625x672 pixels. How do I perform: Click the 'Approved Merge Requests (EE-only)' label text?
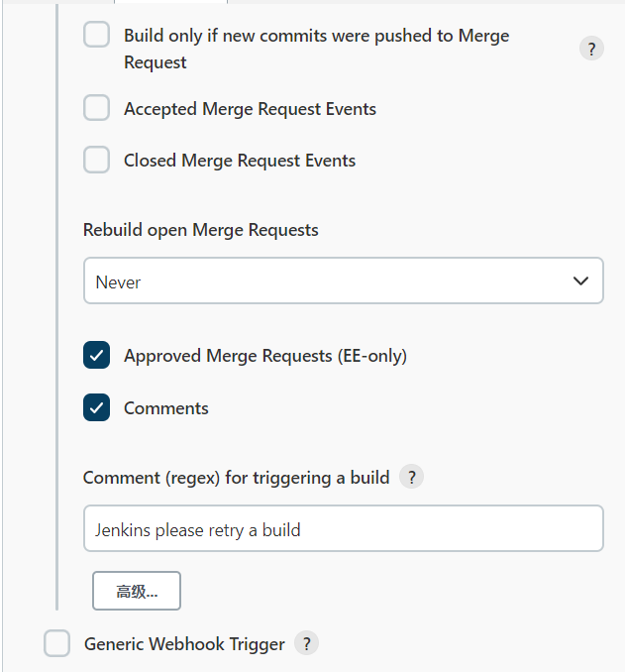coord(265,356)
